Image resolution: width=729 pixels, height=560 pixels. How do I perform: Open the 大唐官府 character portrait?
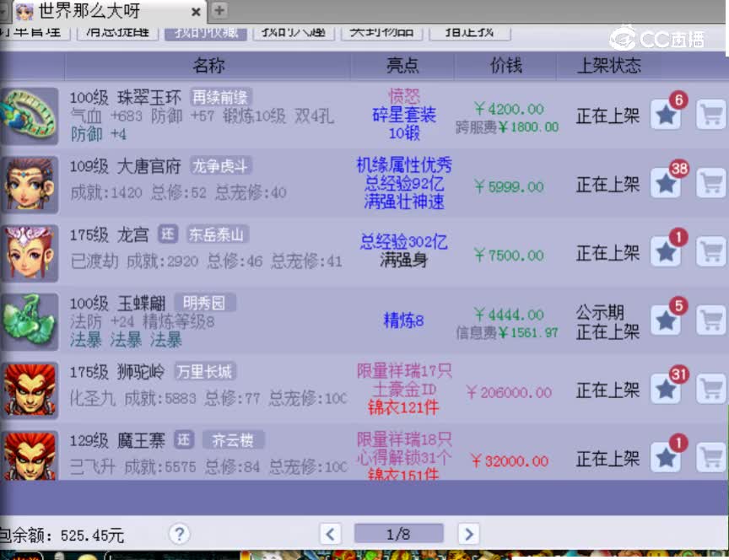[x=30, y=185]
